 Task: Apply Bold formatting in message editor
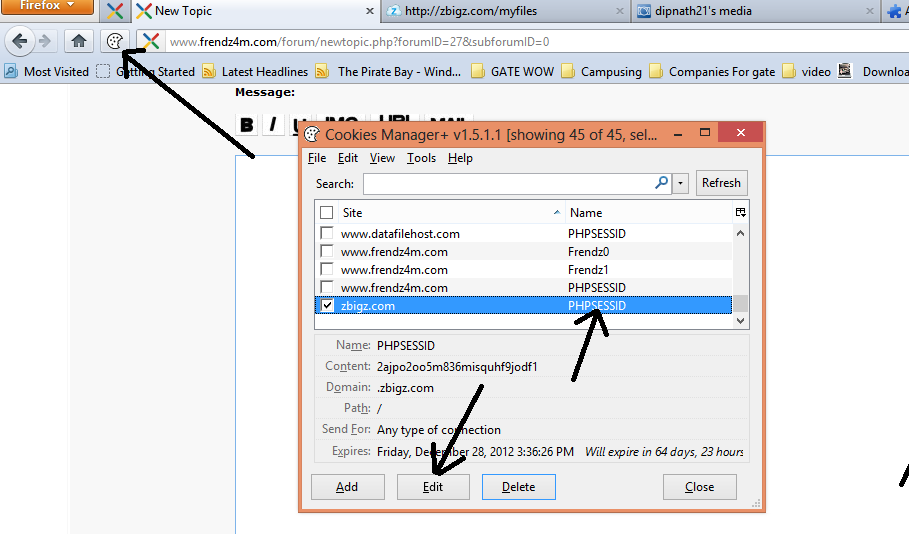[246, 125]
